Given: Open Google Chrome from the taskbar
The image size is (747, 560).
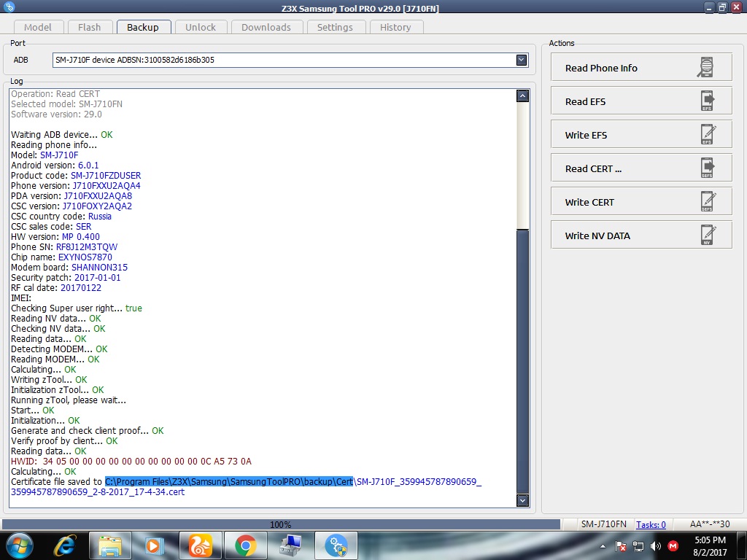Looking at the screenshot, I should [245, 545].
